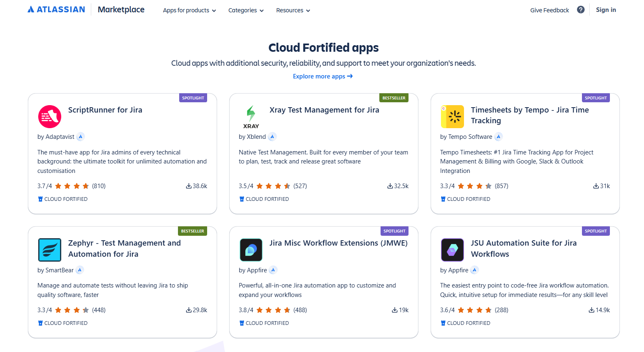This screenshot has height=352, width=644.
Task: Open the help question mark icon
Action: click(x=581, y=10)
